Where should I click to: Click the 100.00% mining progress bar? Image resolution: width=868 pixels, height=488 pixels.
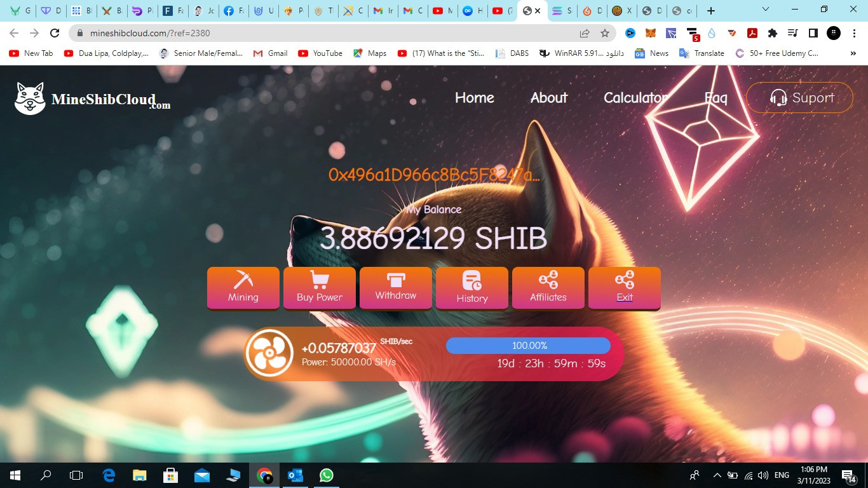pos(528,346)
